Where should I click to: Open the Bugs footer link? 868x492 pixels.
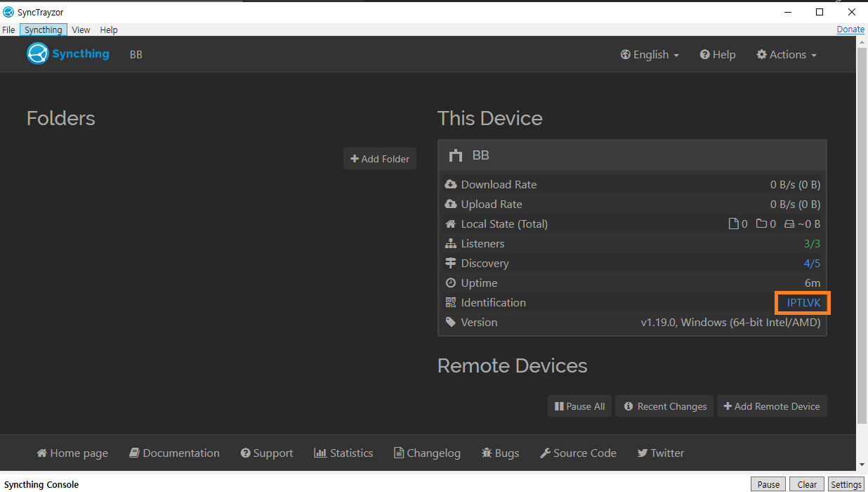point(501,453)
